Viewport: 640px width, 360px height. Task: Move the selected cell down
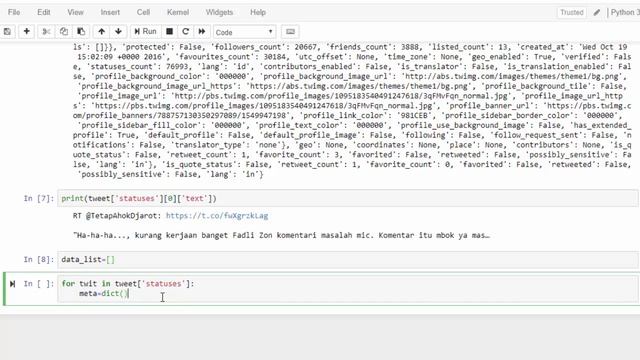(118, 31)
